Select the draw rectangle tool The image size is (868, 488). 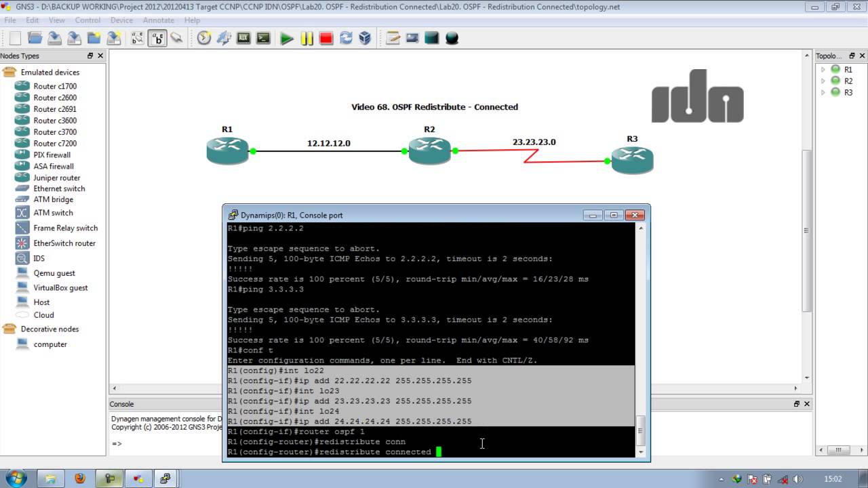pyautogui.click(x=432, y=38)
